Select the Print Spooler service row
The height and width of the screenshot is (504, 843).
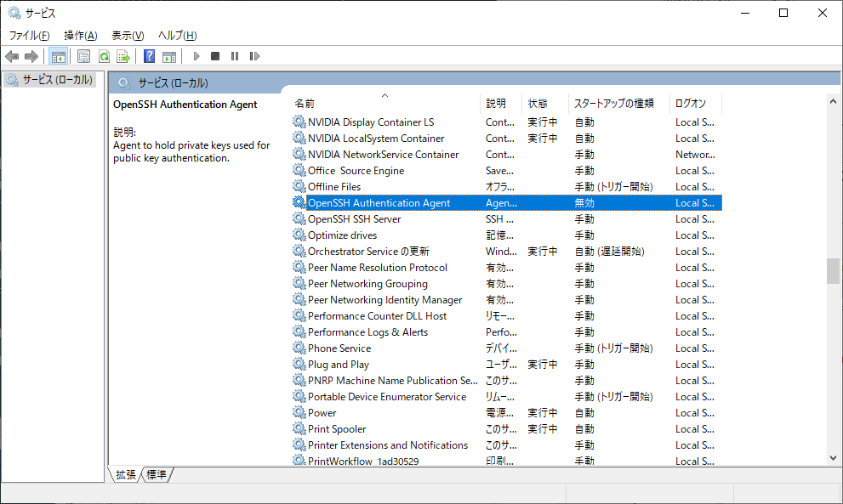point(337,429)
